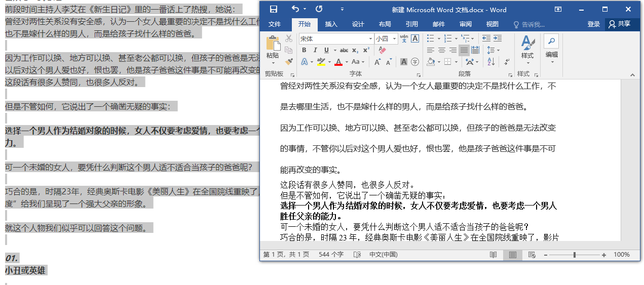Open text effects A icon
644x285 pixels.
pos(304,62)
